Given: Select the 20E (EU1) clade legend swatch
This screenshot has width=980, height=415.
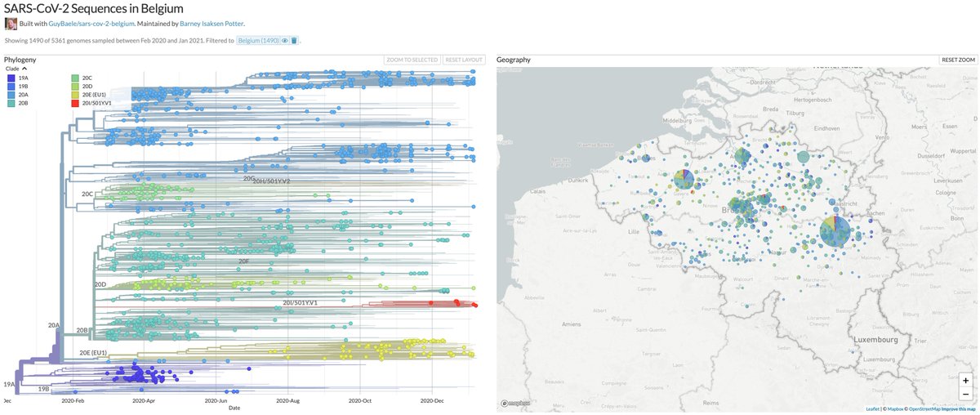Looking at the screenshot, I should 75,96.
